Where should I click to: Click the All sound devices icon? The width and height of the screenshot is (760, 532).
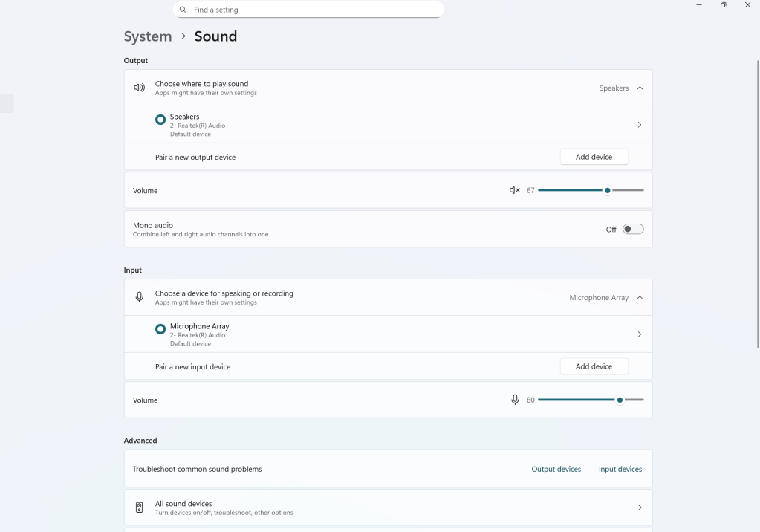coord(139,507)
